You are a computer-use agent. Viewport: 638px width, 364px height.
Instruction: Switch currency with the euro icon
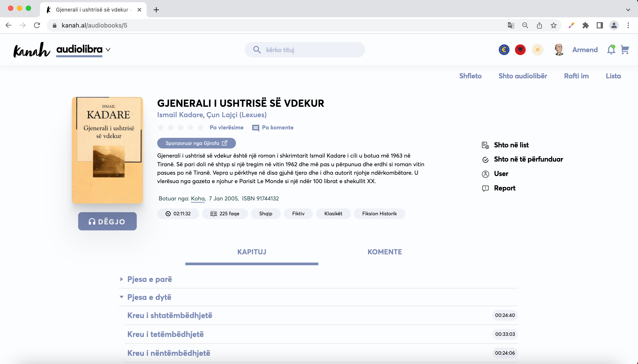click(504, 50)
